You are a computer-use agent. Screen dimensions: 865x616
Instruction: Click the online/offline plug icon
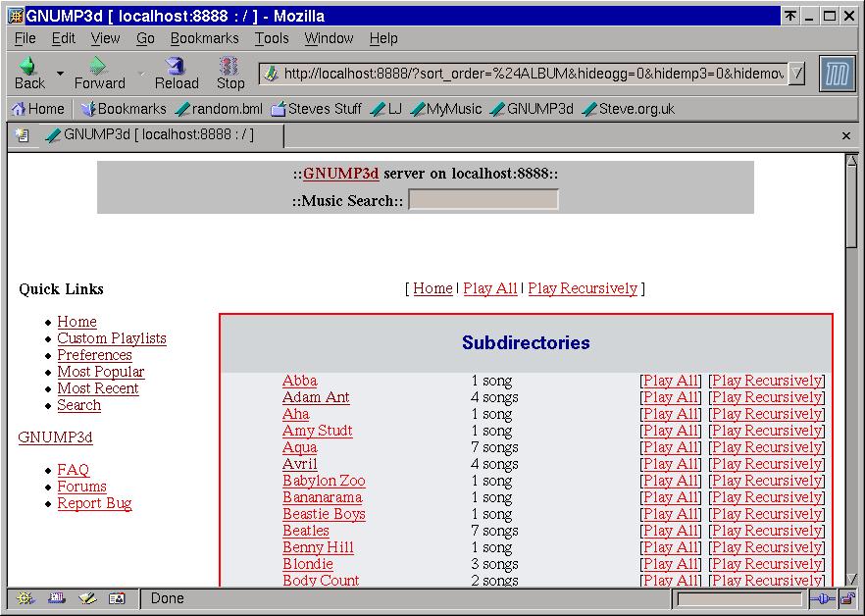tap(822, 599)
